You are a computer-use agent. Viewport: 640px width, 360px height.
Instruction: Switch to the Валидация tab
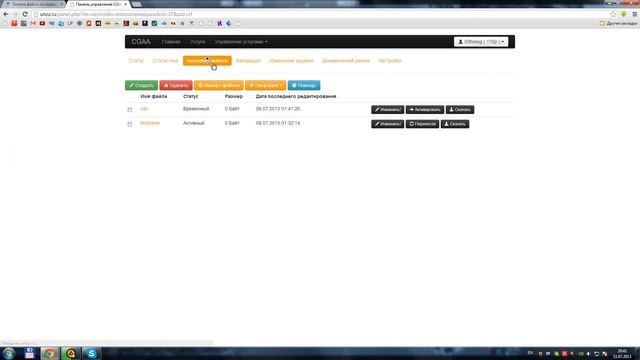pos(248,60)
